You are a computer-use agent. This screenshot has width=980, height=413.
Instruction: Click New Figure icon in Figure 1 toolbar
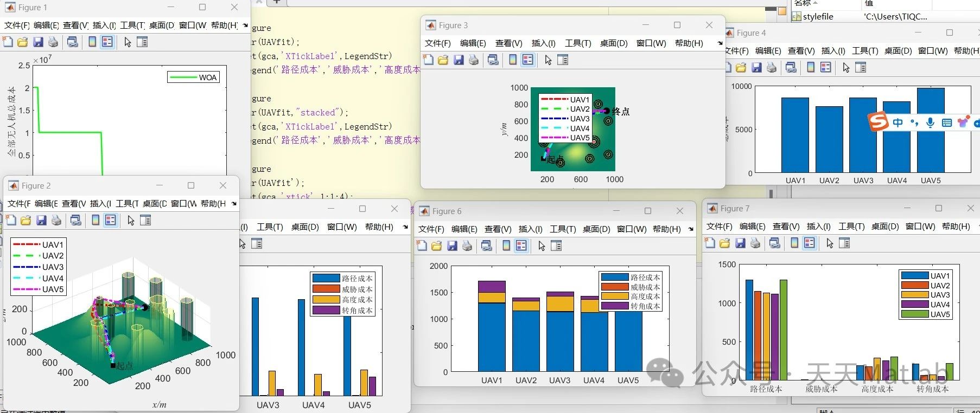[8, 42]
